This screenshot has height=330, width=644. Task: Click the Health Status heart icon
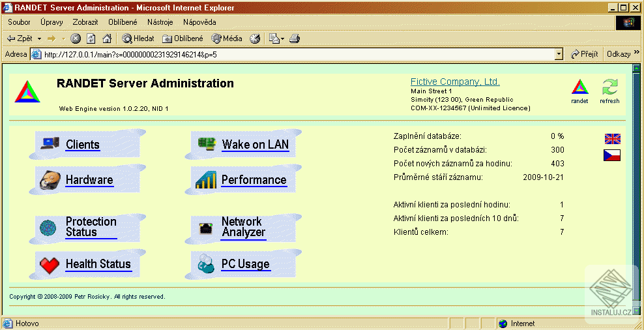point(50,265)
